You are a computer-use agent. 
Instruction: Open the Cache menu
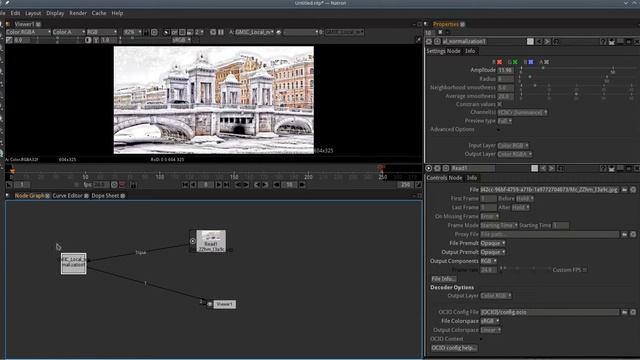pos(99,13)
